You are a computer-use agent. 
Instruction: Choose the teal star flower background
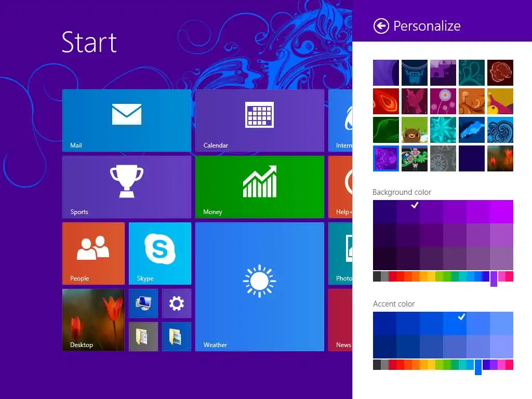(443, 130)
